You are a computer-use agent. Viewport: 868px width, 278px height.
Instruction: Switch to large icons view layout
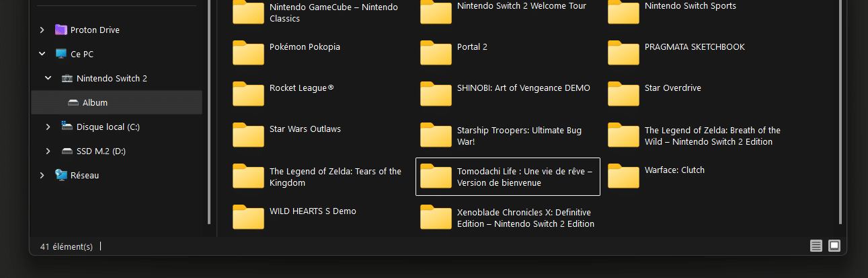pyautogui.click(x=834, y=246)
